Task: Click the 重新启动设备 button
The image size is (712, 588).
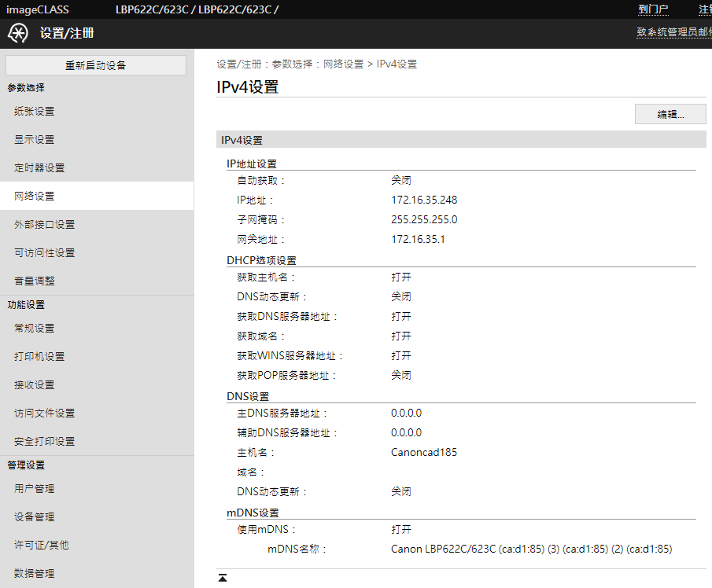Action: (x=96, y=65)
